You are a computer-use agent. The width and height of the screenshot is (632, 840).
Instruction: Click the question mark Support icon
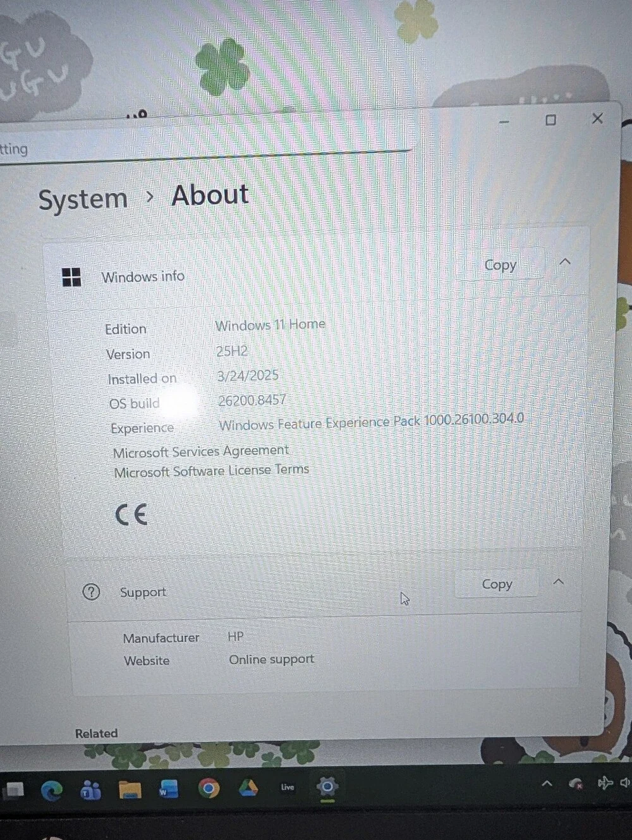91,592
